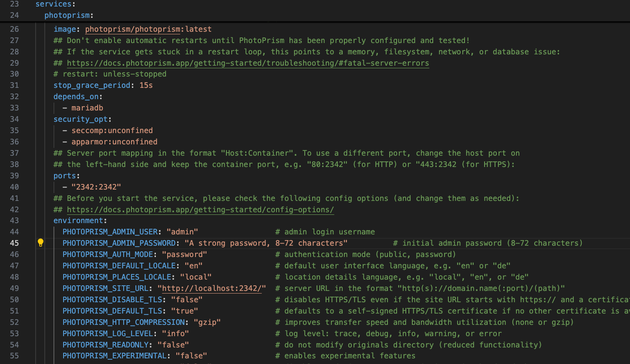The height and width of the screenshot is (364, 630).
Task: Click the "password" value of PHOTOPRISM_AUTH_MODE
Action: 184,254
